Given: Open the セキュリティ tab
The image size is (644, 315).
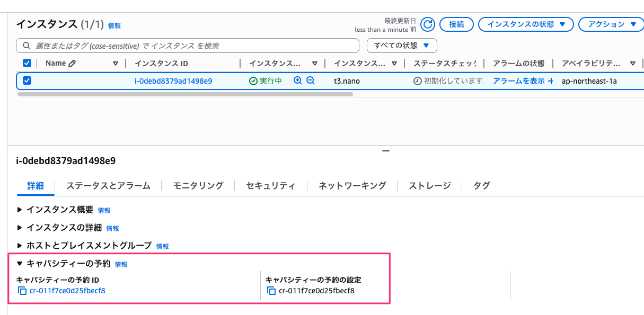Looking at the screenshot, I should pos(270,186).
